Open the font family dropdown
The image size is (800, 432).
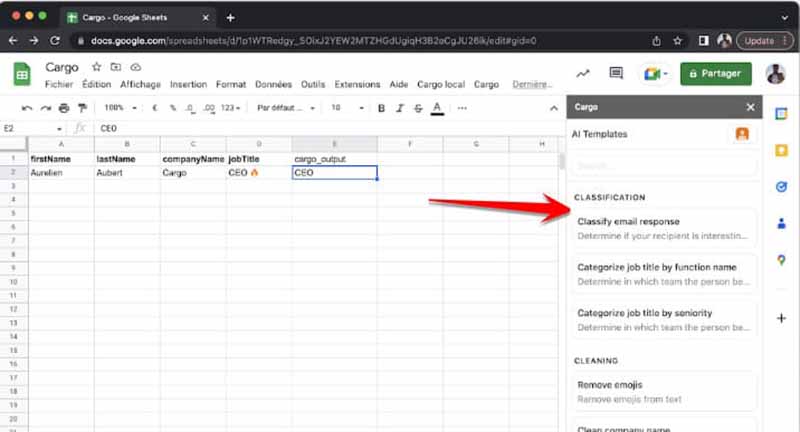tap(284, 108)
